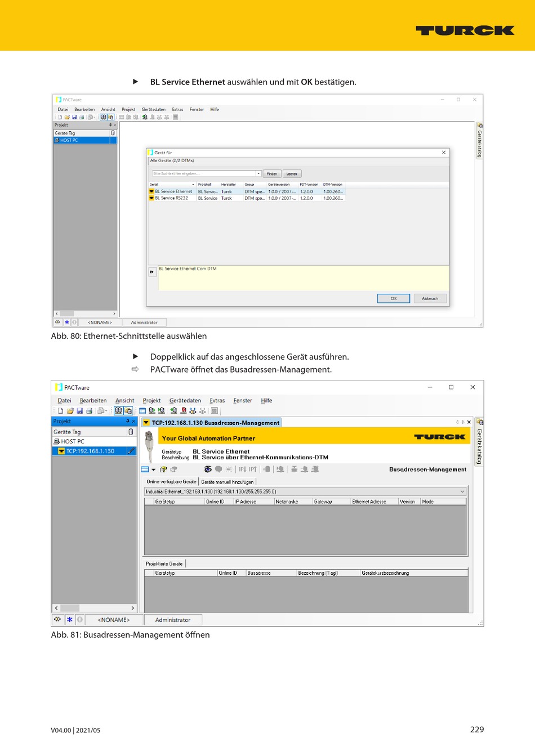Toggle device catalog icon in lower PACTware toolbar
Viewport: 535px width, 756px height.
pyautogui.click(x=128, y=411)
